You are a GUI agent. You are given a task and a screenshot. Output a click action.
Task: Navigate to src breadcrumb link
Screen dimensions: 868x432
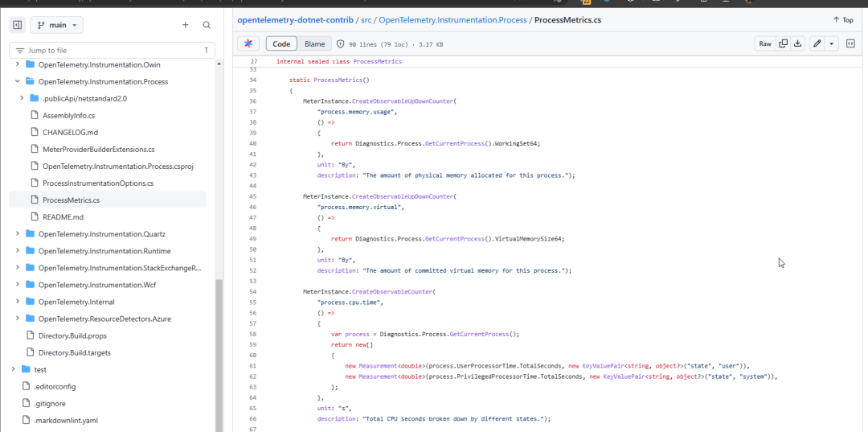click(366, 20)
